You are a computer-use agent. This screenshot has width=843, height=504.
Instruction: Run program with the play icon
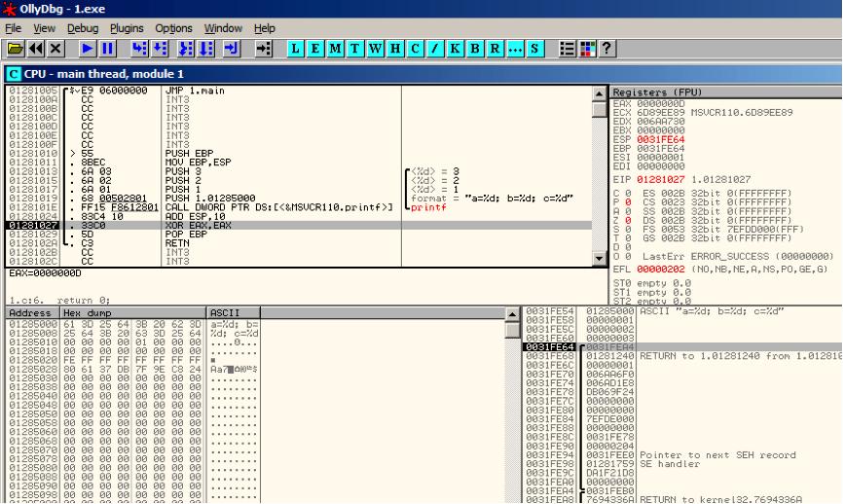coord(87,49)
